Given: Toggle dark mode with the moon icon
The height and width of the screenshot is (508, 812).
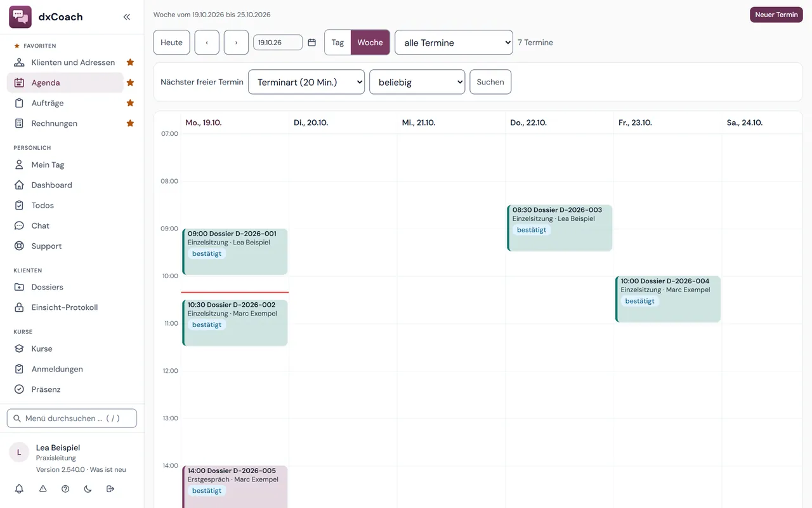Looking at the screenshot, I should pos(88,489).
